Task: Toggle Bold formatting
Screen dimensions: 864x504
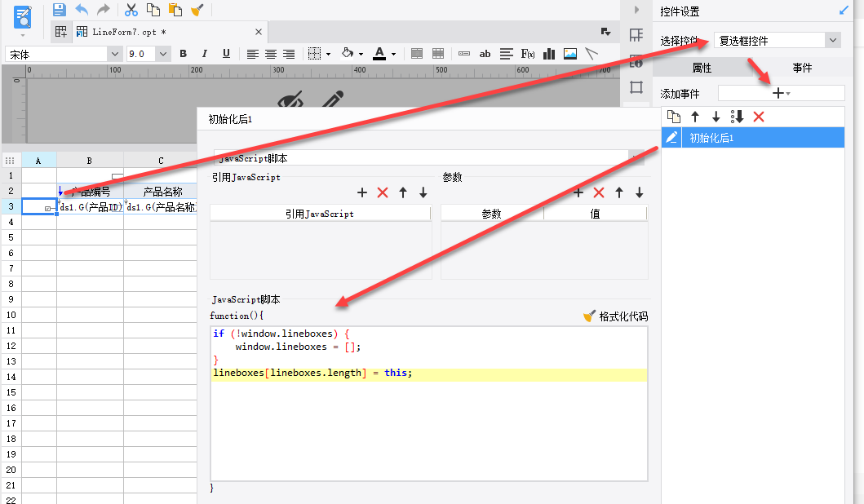Action: click(x=184, y=54)
